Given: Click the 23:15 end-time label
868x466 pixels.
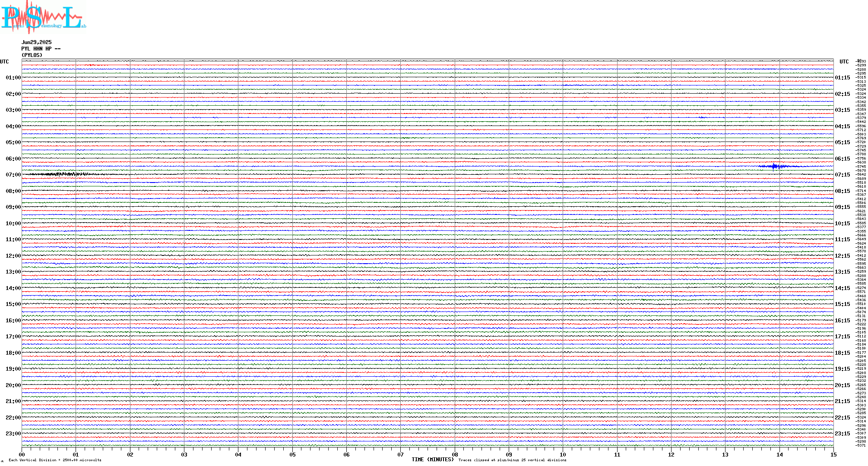Looking at the screenshot, I should point(843,434).
